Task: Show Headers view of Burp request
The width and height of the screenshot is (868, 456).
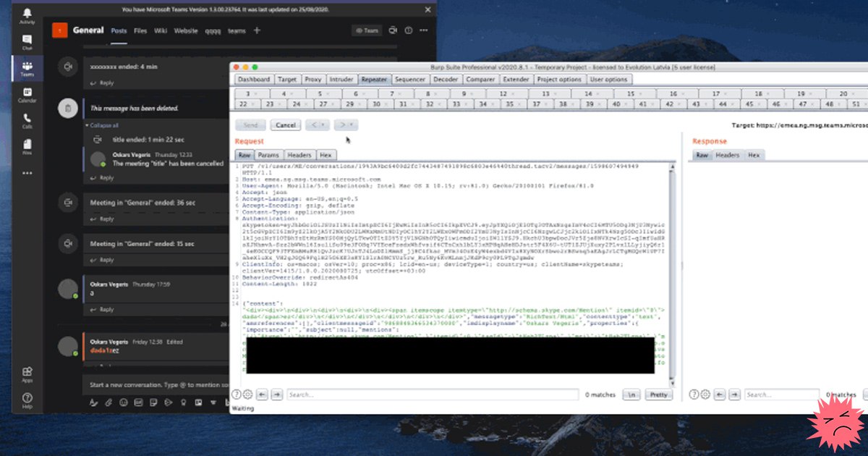Action: coord(299,155)
